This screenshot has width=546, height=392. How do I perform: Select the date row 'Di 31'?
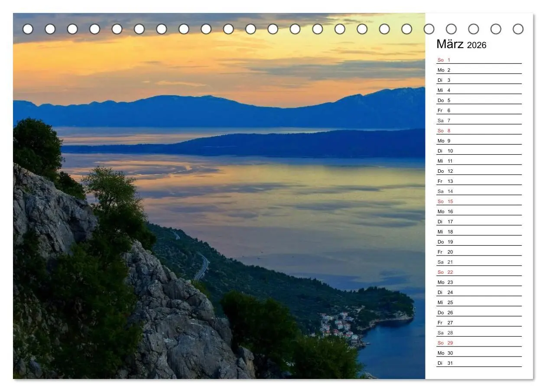tap(479, 363)
